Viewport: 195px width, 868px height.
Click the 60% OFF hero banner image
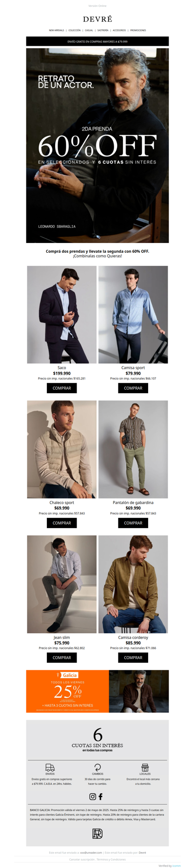[x=97, y=146]
